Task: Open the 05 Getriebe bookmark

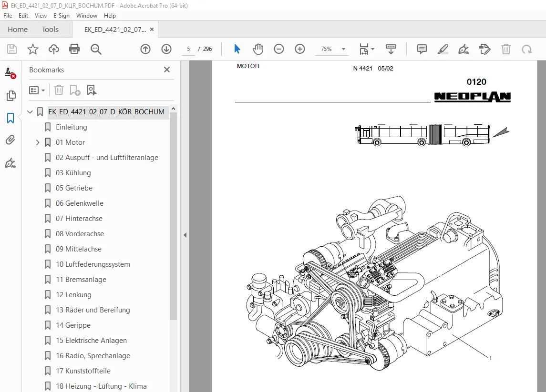Action: point(74,188)
